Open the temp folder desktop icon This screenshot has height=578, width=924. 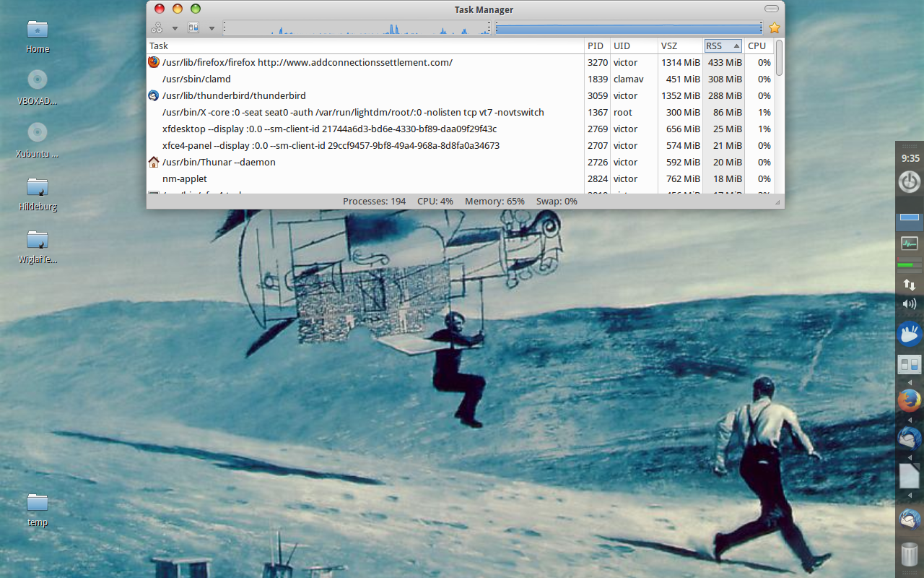[x=38, y=509]
